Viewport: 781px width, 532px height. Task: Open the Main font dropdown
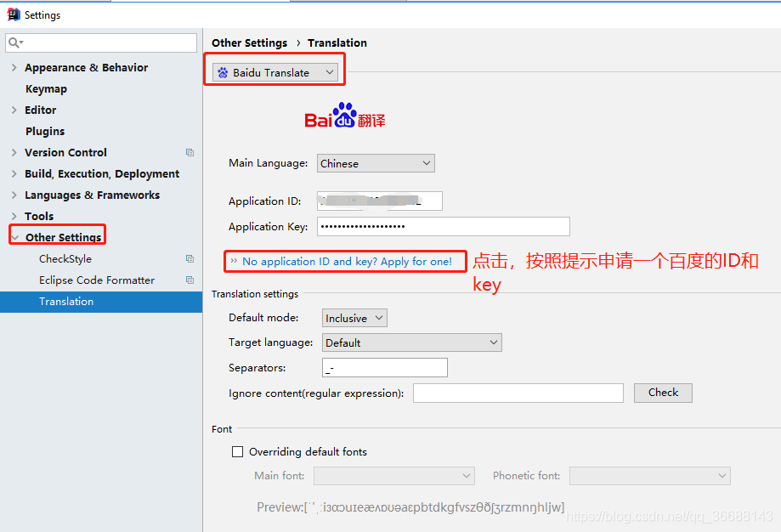pyautogui.click(x=394, y=476)
